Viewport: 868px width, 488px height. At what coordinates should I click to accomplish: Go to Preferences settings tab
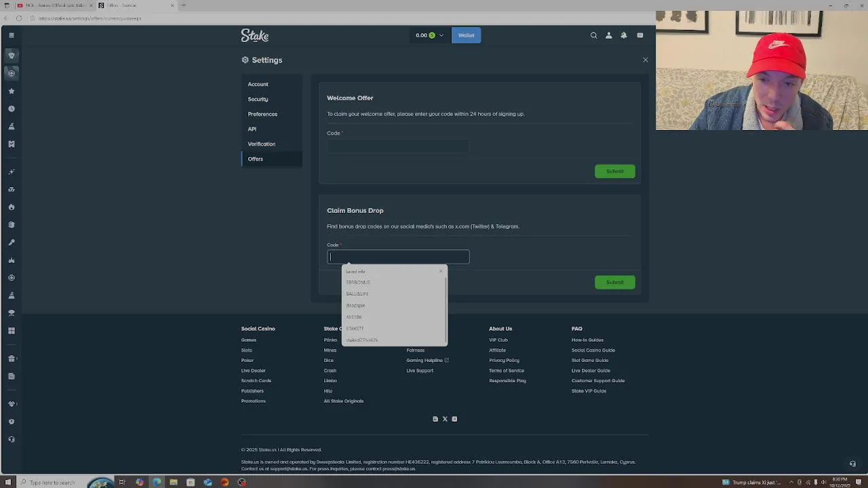262,114
